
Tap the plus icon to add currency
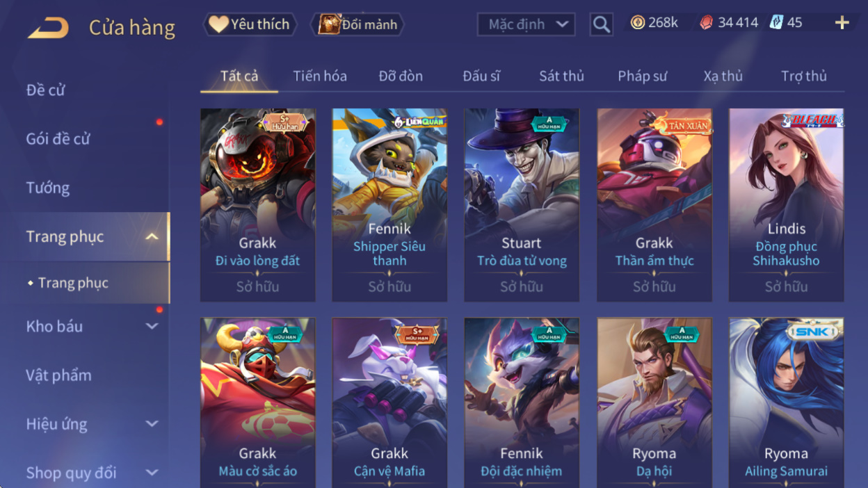click(x=842, y=23)
